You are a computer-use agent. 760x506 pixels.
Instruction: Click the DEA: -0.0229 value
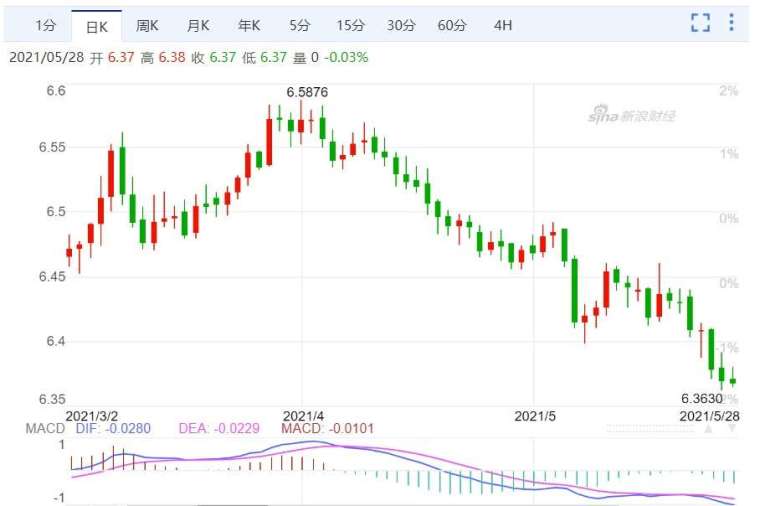coord(219,428)
